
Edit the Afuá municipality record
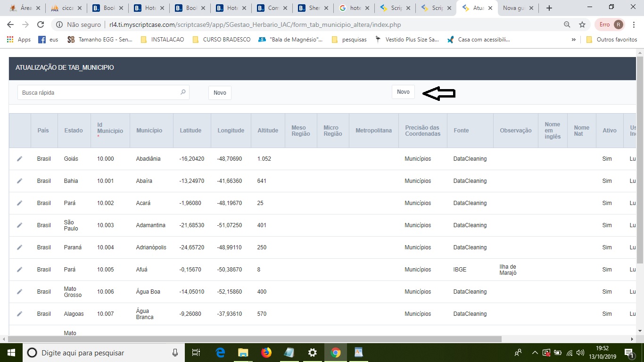coord(19,270)
